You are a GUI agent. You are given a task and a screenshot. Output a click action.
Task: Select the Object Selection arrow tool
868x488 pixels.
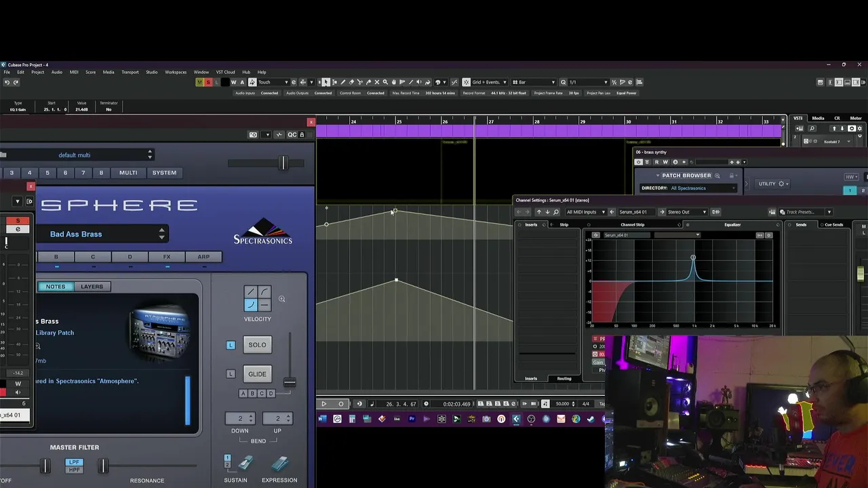[x=325, y=82]
